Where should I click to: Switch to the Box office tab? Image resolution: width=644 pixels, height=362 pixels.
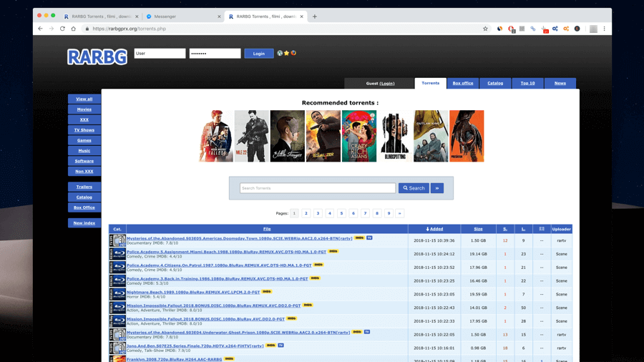[463, 83]
